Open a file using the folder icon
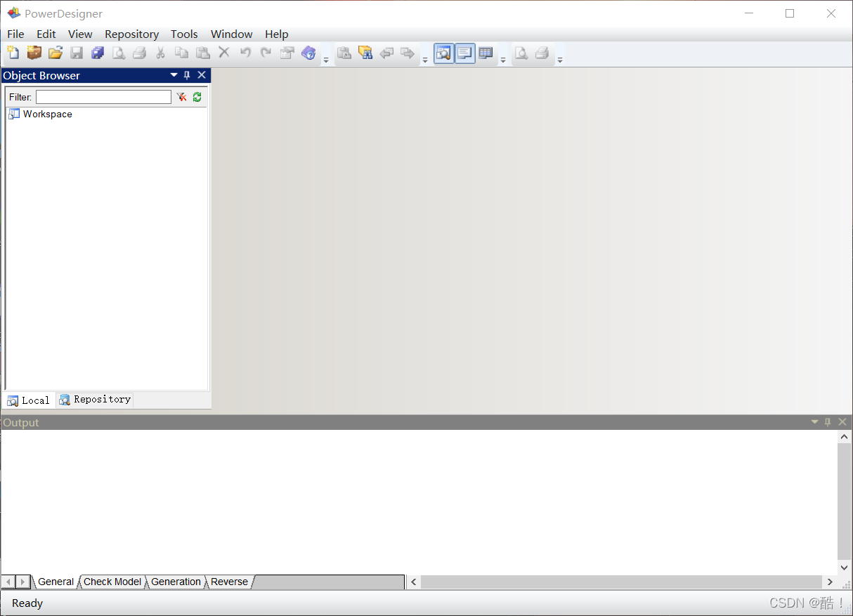 [x=56, y=53]
